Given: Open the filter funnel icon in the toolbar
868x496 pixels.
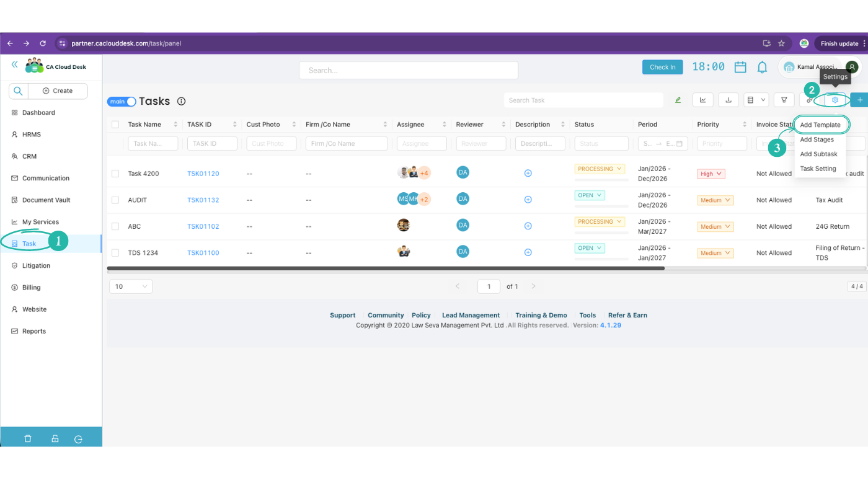Looking at the screenshot, I should point(784,99).
